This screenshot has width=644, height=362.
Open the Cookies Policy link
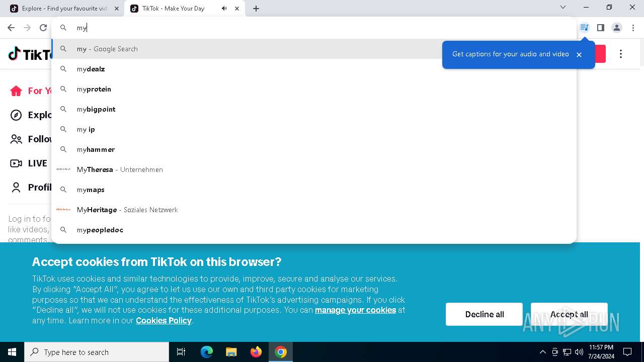pos(164,321)
